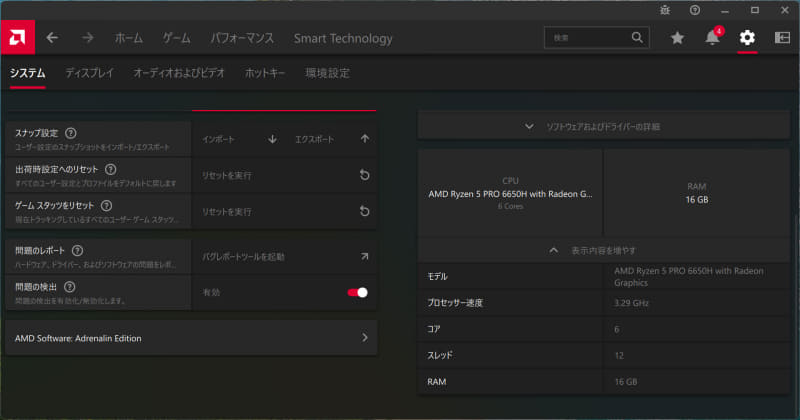This screenshot has width=800, height=420.
Task: Toggle the 問題の検出 switch
Action: (358, 292)
